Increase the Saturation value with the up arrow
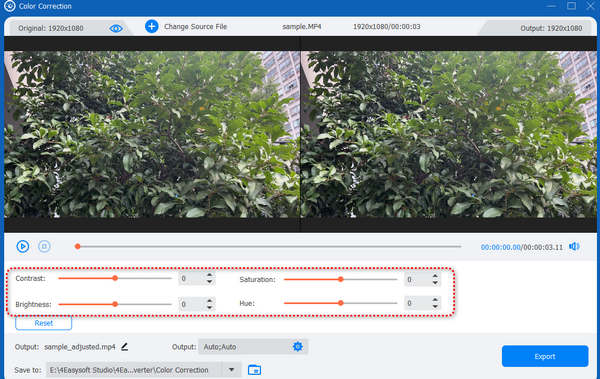 [x=435, y=276]
